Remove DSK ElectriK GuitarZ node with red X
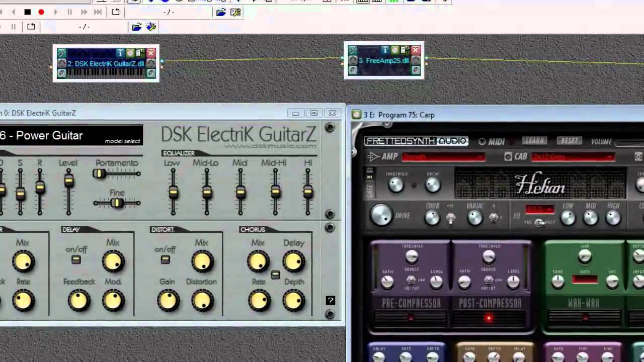Screen dimensions: 644x362 [x=151, y=53]
